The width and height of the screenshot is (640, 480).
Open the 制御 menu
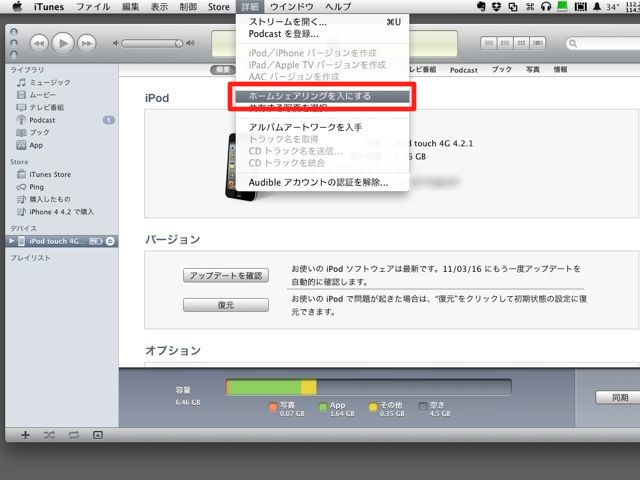tap(188, 7)
